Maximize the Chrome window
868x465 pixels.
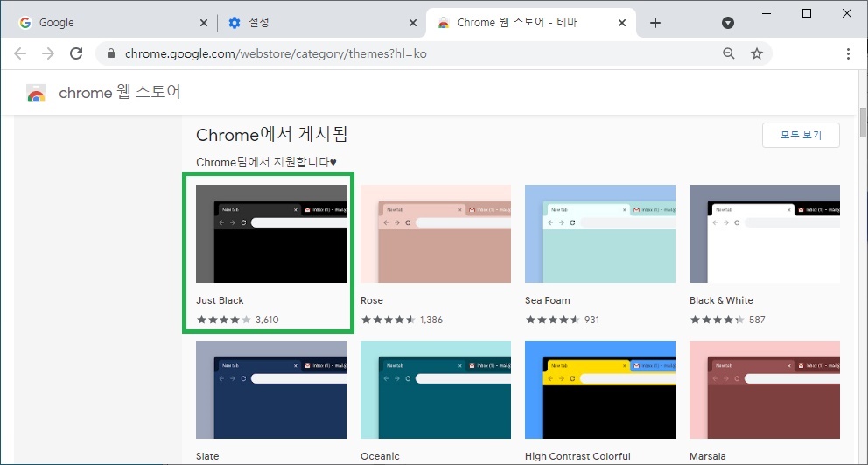point(807,13)
